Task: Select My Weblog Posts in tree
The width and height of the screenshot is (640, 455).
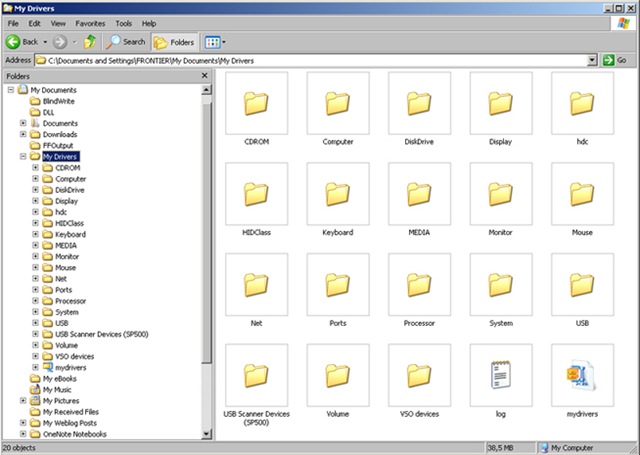Action: coord(69,423)
